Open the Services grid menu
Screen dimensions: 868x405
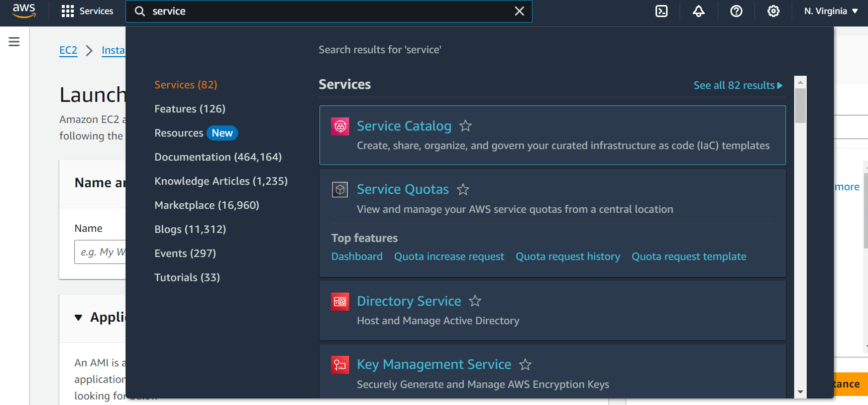pos(87,11)
